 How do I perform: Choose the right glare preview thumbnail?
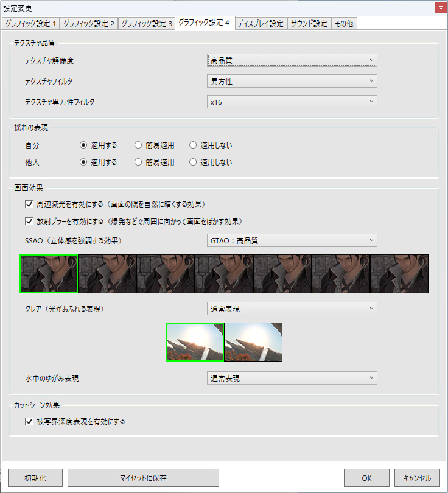coord(253,342)
